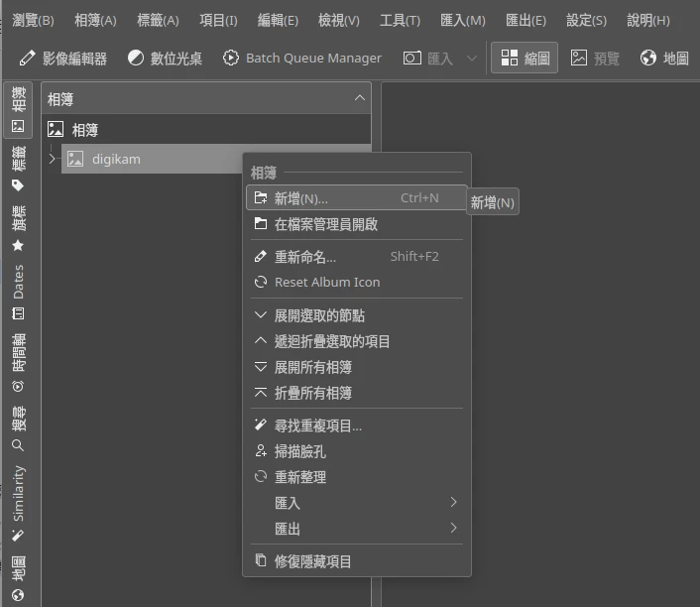Screen dimensions: 700x607
Task: Collapse the 相簿 panel header chevron
Action: point(359,98)
